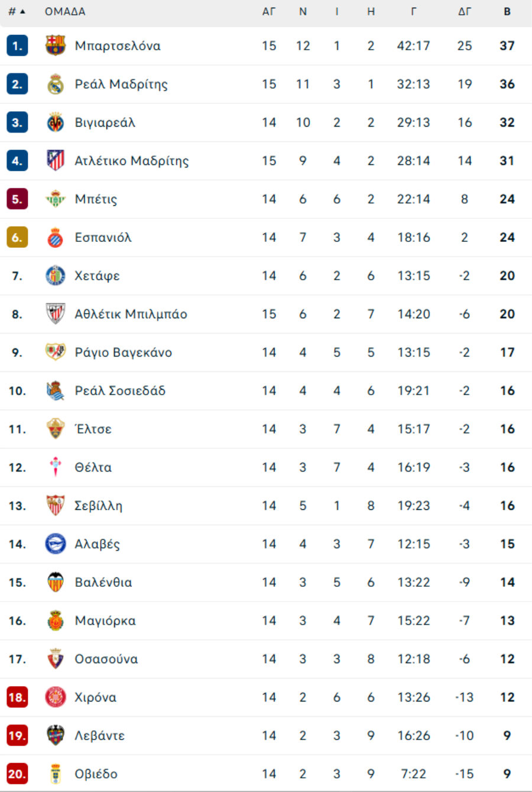Click the blue position 1 badge

pyautogui.click(x=17, y=46)
